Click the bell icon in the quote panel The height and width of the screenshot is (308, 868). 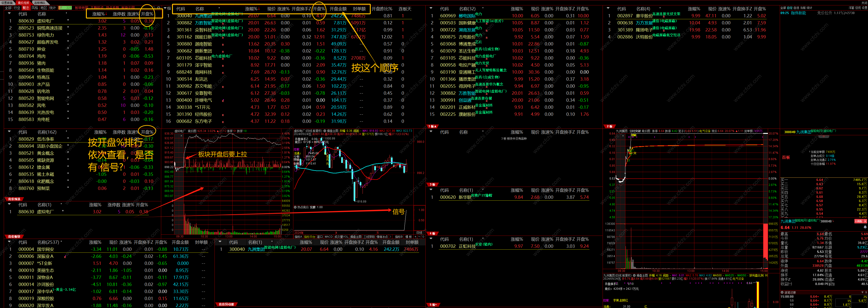(865, 227)
